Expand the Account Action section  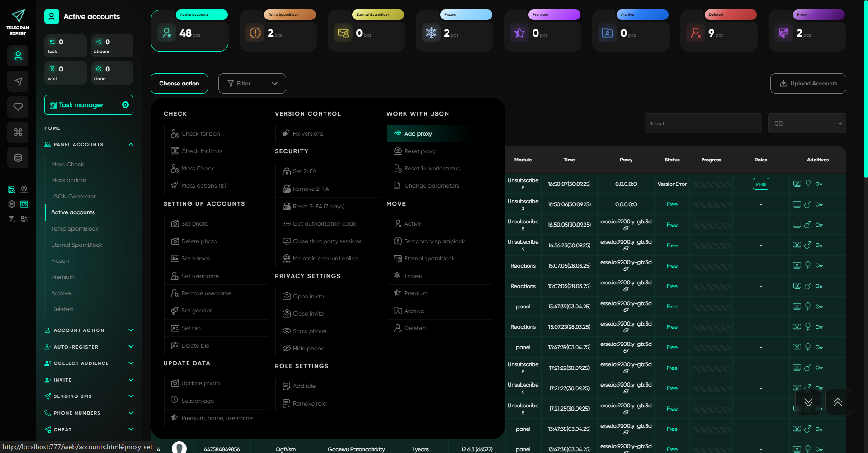tap(89, 330)
